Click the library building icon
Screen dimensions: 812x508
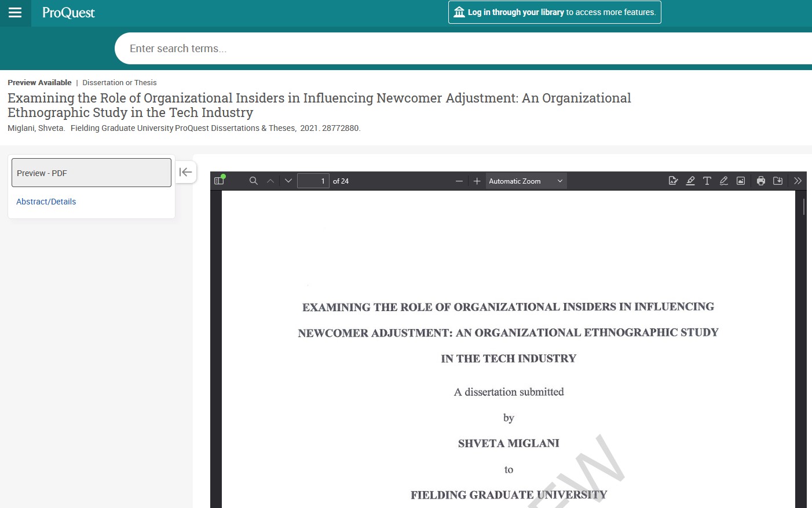click(x=459, y=12)
